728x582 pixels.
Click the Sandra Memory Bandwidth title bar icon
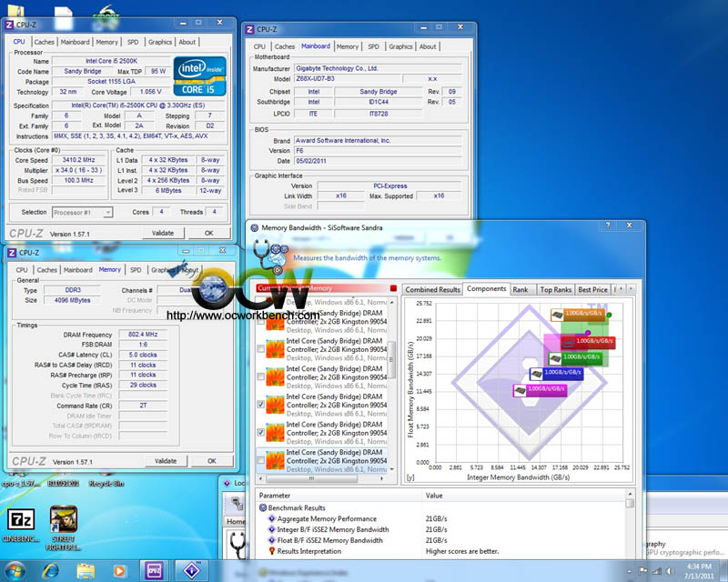255,228
